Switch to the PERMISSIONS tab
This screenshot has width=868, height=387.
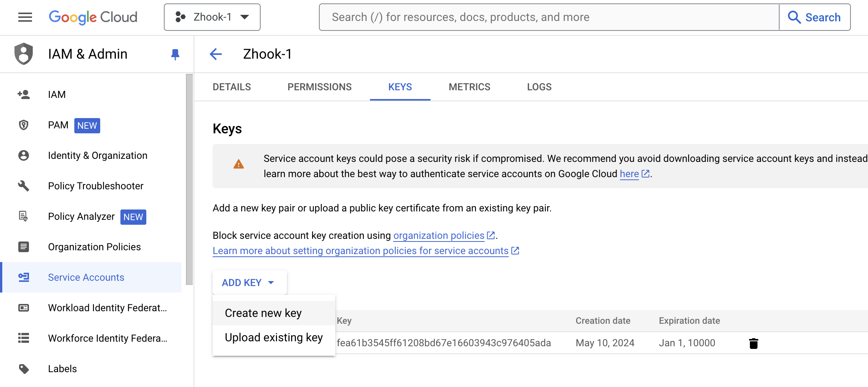pos(319,87)
